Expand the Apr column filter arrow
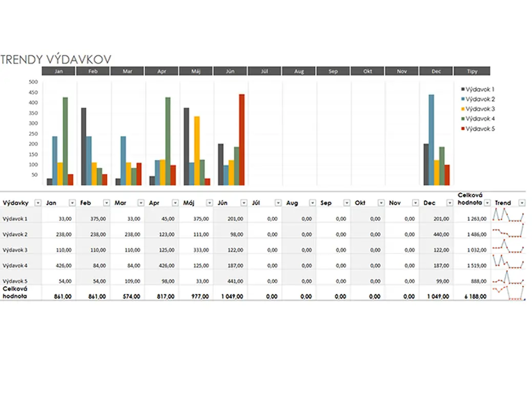 click(175, 203)
